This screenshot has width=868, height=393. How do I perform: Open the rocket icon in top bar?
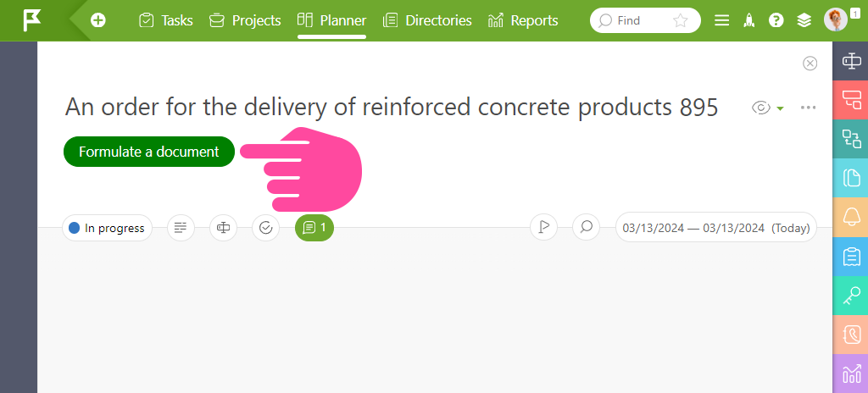point(748,20)
